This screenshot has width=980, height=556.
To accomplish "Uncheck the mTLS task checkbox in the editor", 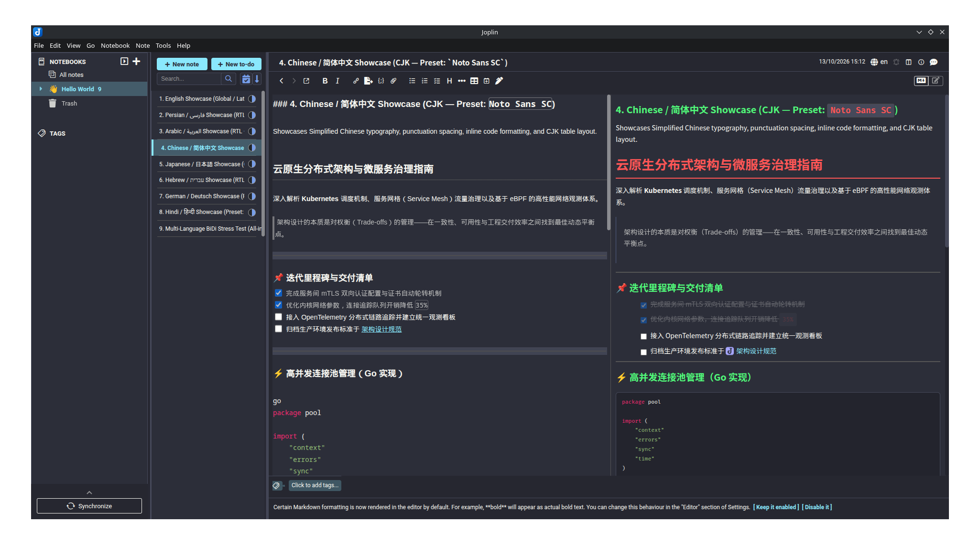I will [278, 293].
